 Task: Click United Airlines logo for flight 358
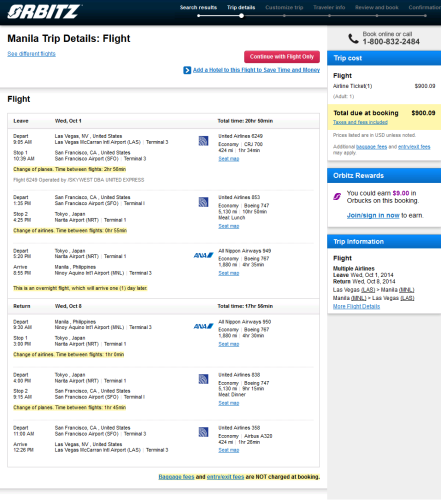coord(203,432)
